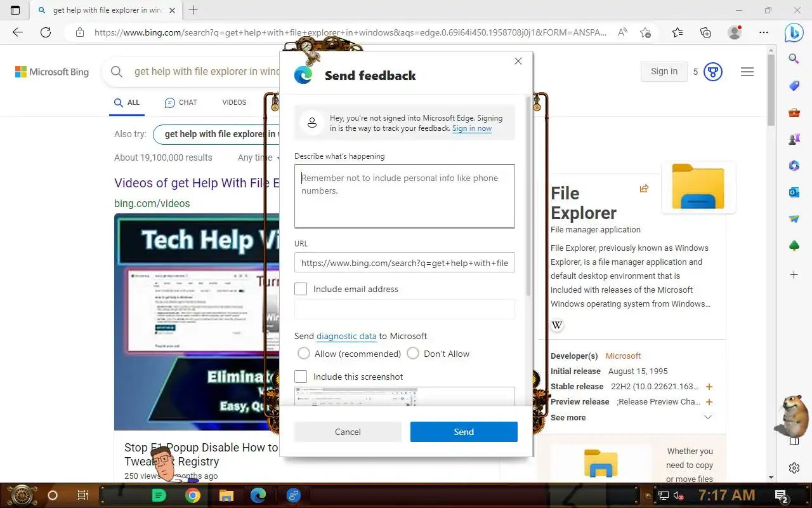Click the Describe what's happening text box
This screenshot has height=508, width=812.
click(405, 196)
